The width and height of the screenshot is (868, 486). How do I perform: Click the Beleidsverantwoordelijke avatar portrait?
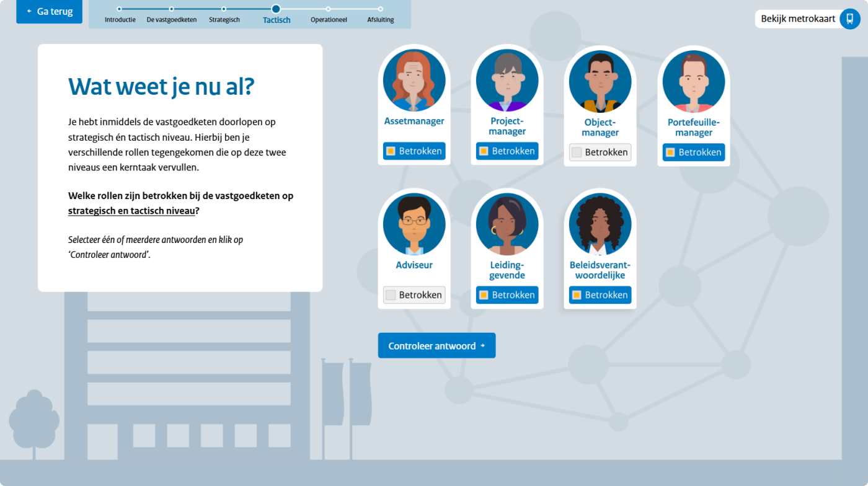(x=600, y=224)
